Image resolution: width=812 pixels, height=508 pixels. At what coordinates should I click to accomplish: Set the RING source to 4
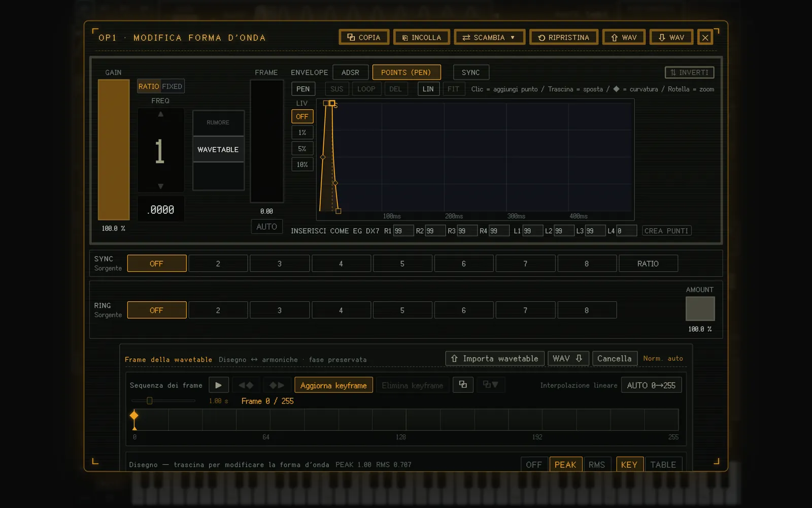tap(341, 310)
